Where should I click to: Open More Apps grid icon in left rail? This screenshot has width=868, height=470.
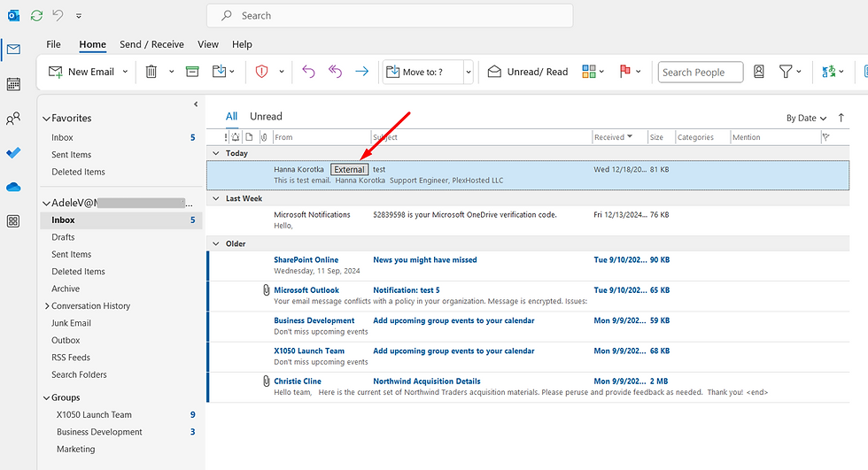[13, 221]
